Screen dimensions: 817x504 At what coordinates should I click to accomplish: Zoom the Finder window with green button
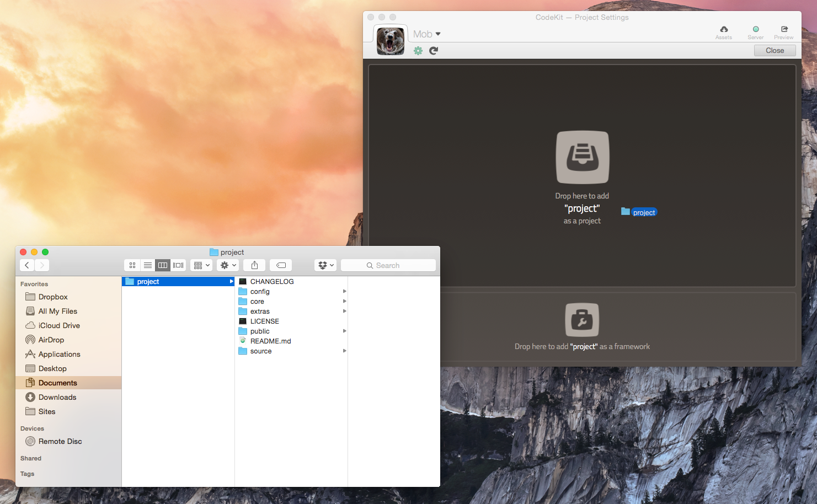pos(45,252)
